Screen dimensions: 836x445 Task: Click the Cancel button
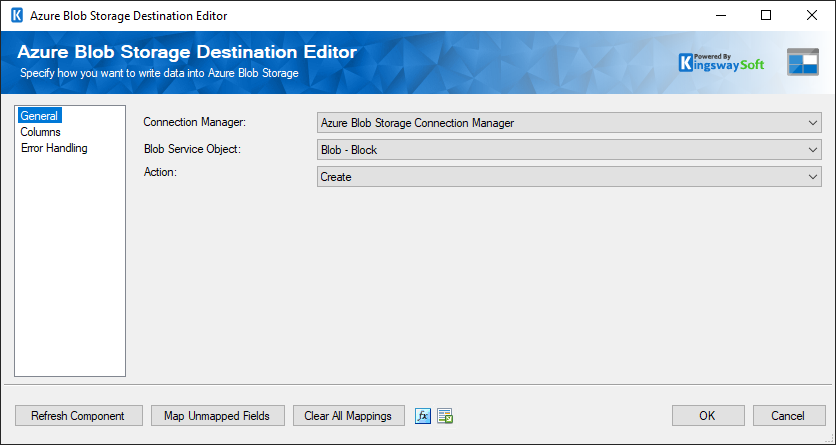tap(789, 416)
